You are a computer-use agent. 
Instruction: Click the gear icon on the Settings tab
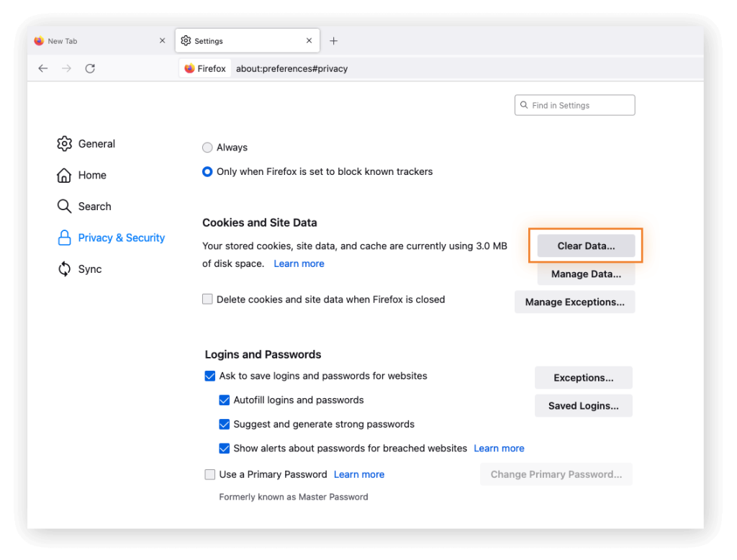pyautogui.click(x=186, y=41)
